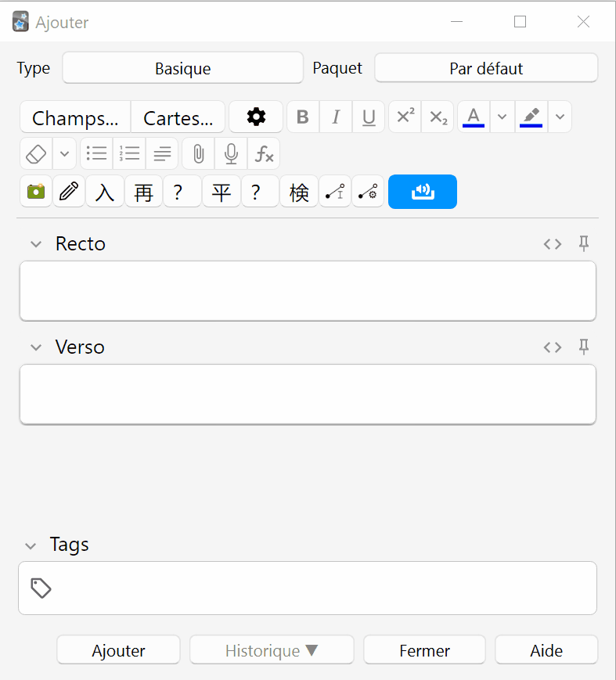
Task: Open highlight color picker dropdown arrow
Action: click(x=560, y=117)
